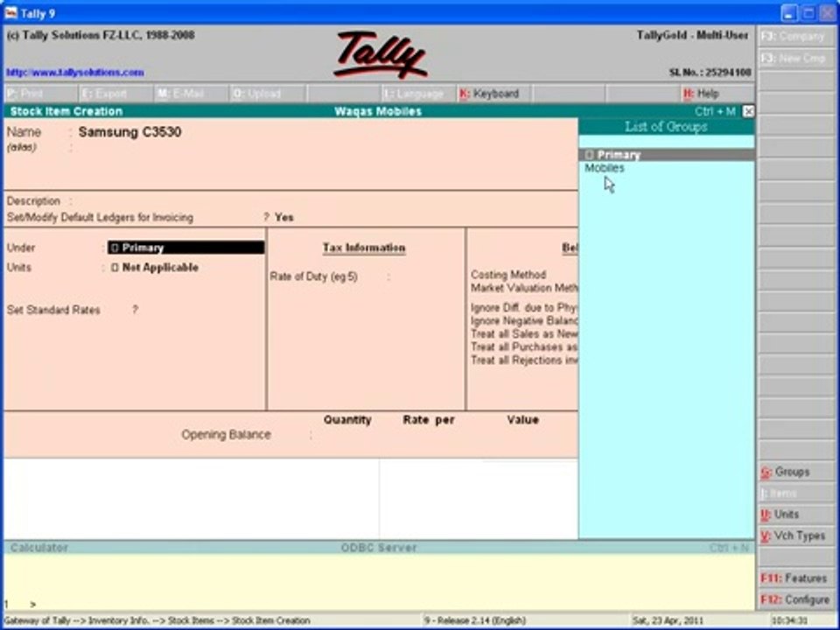Click the Tally logo
The image size is (840, 630).
(379, 54)
